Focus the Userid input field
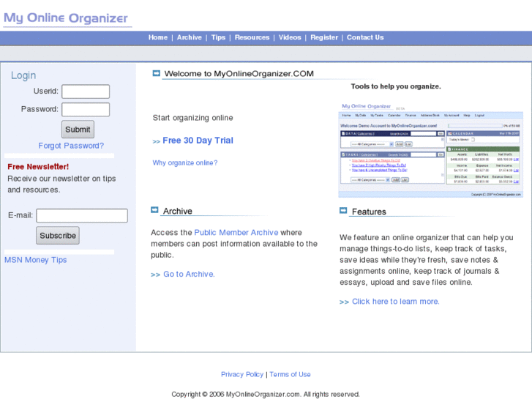Image resolution: width=532 pixels, height=399 pixels. 86,92
